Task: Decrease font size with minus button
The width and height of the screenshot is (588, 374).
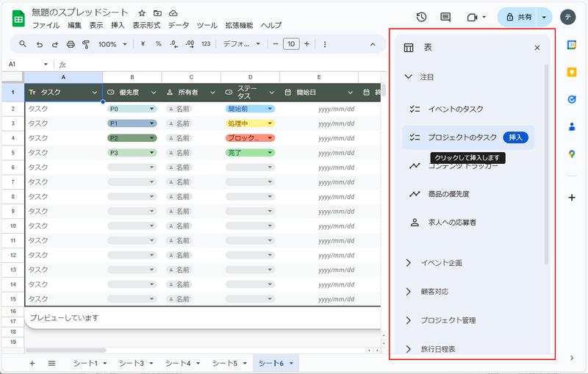Action: [276, 44]
